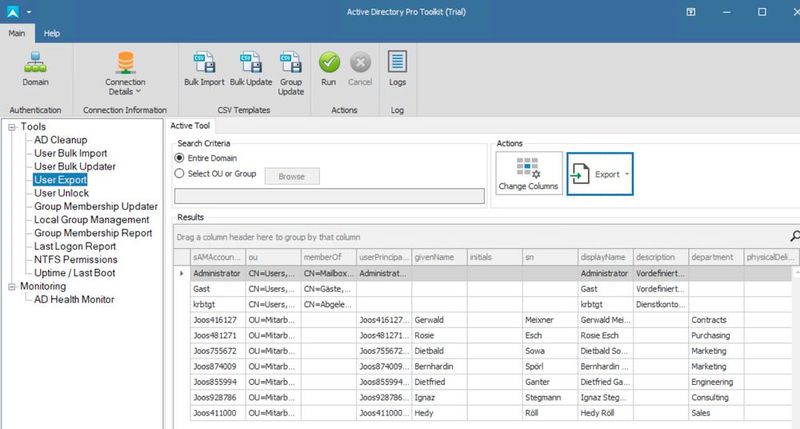This screenshot has width=800, height=429.
Task: Open Uptime / Last Boot tool
Action: pos(74,272)
